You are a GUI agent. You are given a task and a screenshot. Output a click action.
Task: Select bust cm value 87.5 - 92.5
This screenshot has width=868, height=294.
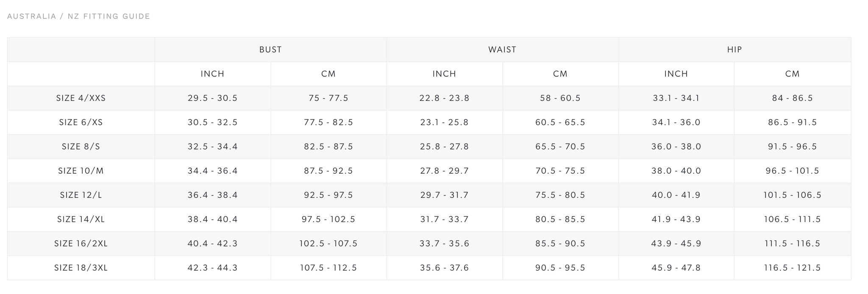pyautogui.click(x=328, y=171)
